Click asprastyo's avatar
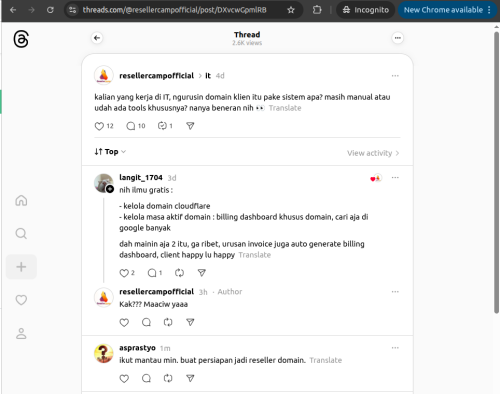The height and width of the screenshot is (394, 500). tap(104, 353)
